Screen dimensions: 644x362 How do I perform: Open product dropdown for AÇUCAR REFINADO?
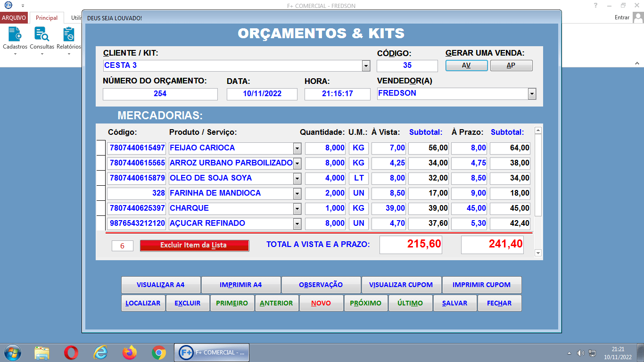pyautogui.click(x=297, y=224)
